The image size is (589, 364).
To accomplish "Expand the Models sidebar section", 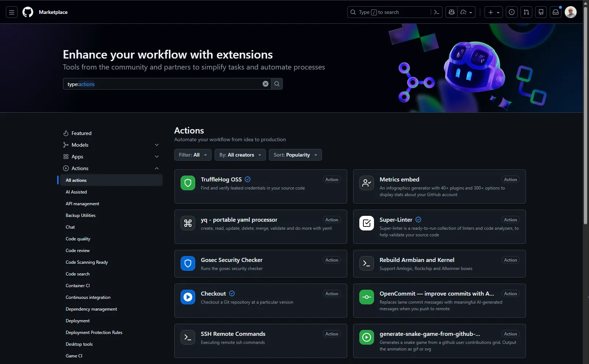I will click(157, 145).
